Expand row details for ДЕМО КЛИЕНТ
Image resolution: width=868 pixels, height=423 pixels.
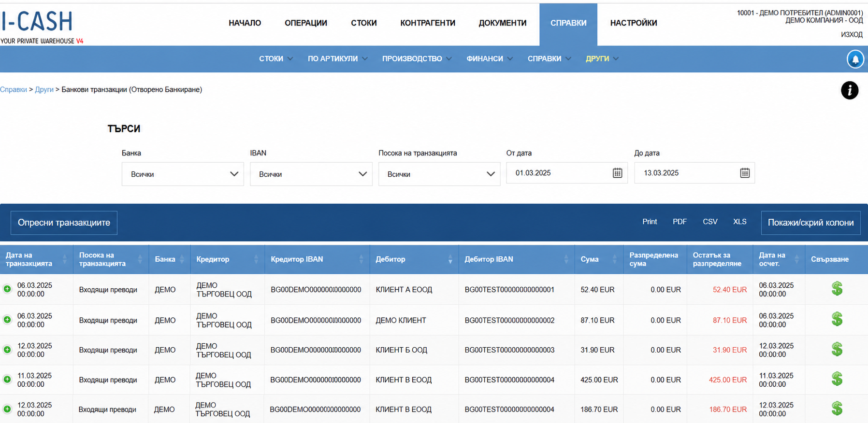pyautogui.click(x=7, y=319)
